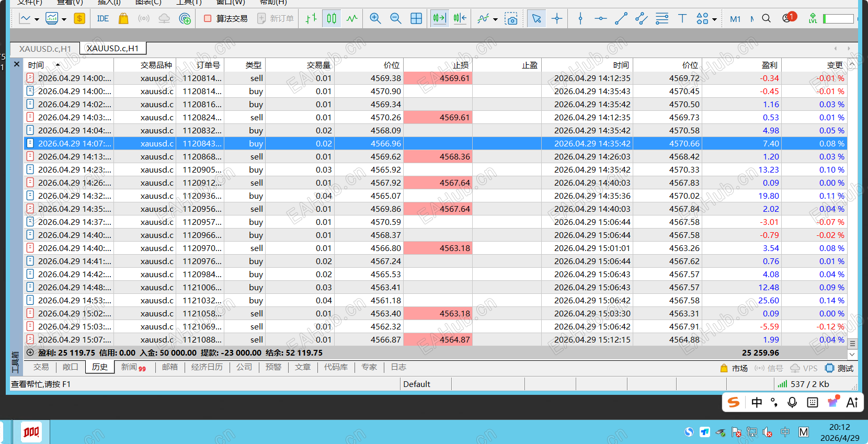Open the search magnifier icon
This screenshot has height=444, width=868.
pos(767,18)
